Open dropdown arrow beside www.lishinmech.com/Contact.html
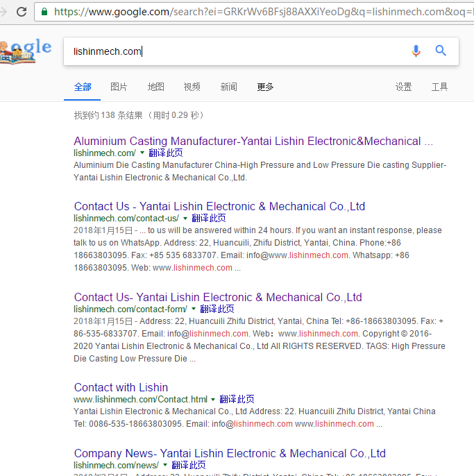The width and height of the screenshot is (474, 476). point(214,400)
